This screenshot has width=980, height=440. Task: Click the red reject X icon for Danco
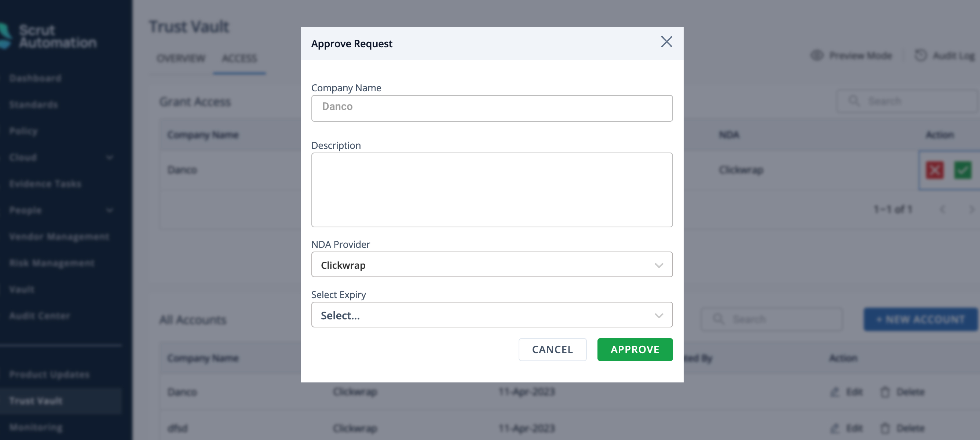935,170
